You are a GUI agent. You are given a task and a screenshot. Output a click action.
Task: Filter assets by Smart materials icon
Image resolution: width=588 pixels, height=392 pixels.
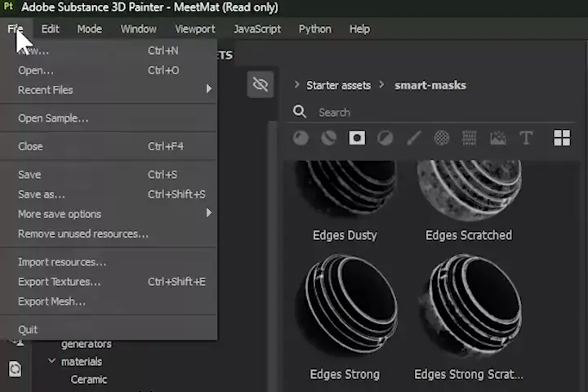coord(329,138)
